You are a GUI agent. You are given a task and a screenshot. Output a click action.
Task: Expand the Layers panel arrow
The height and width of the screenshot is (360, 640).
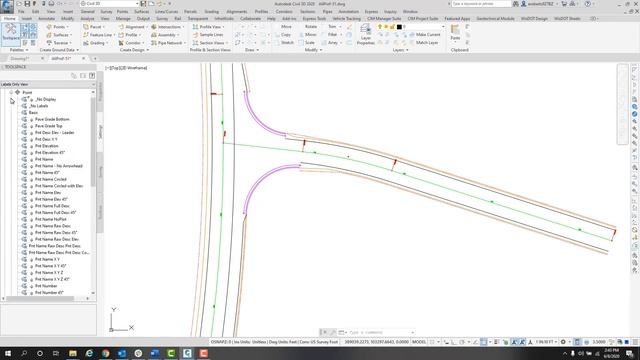pos(407,50)
